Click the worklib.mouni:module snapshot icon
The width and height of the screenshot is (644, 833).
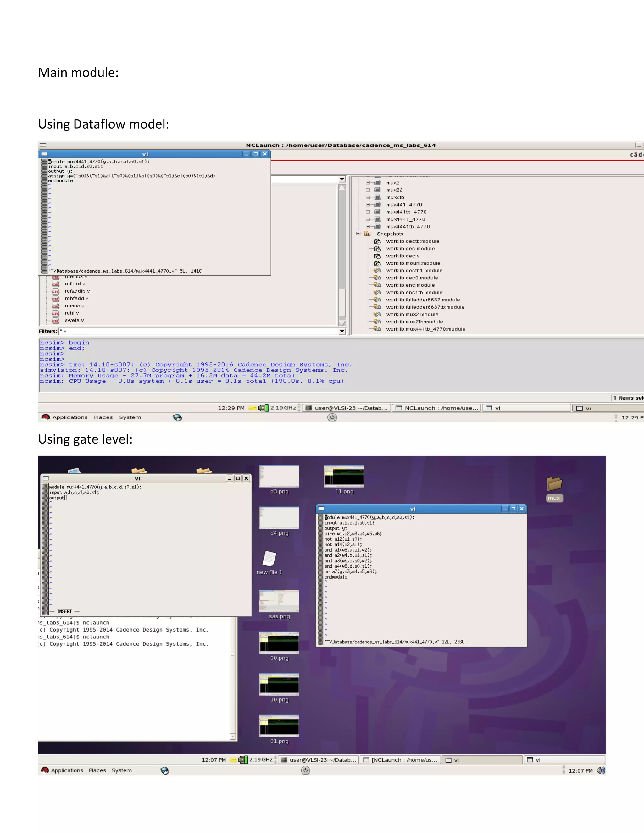(x=377, y=263)
